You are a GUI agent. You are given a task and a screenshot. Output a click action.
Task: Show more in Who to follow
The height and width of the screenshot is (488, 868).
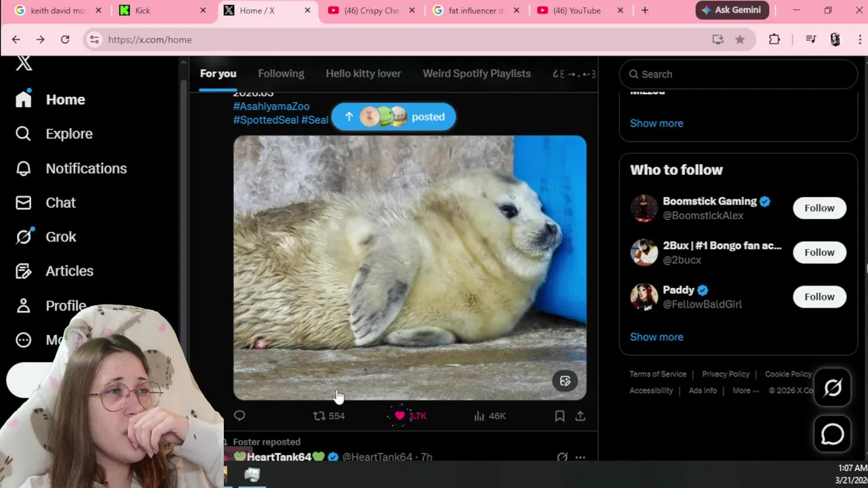(x=656, y=337)
